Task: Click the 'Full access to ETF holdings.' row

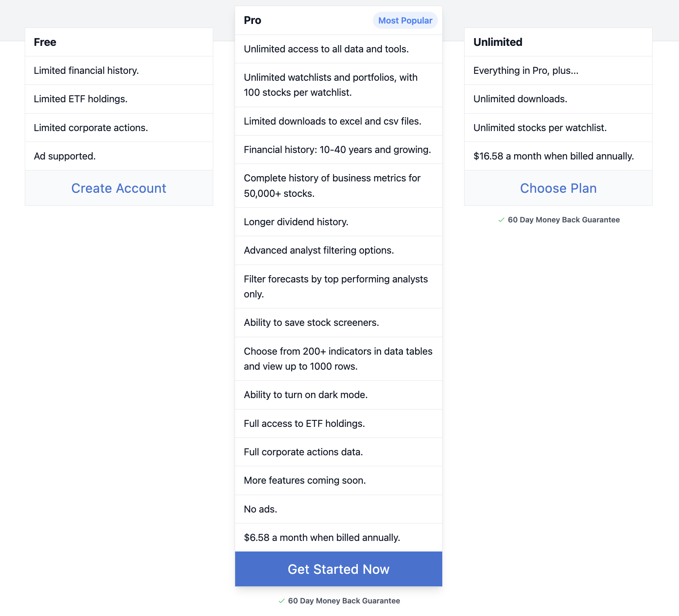Action: point(304,424)
